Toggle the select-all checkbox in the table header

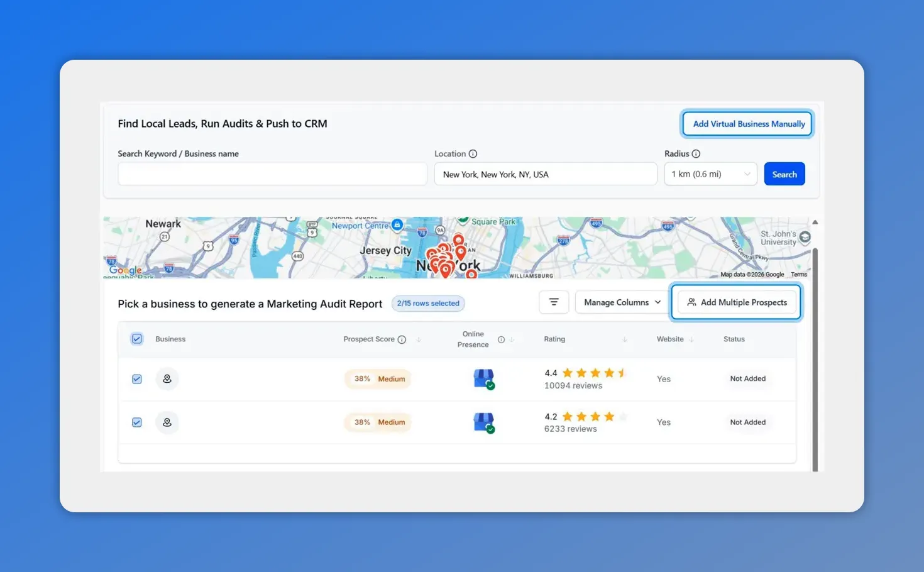point(136,338)
